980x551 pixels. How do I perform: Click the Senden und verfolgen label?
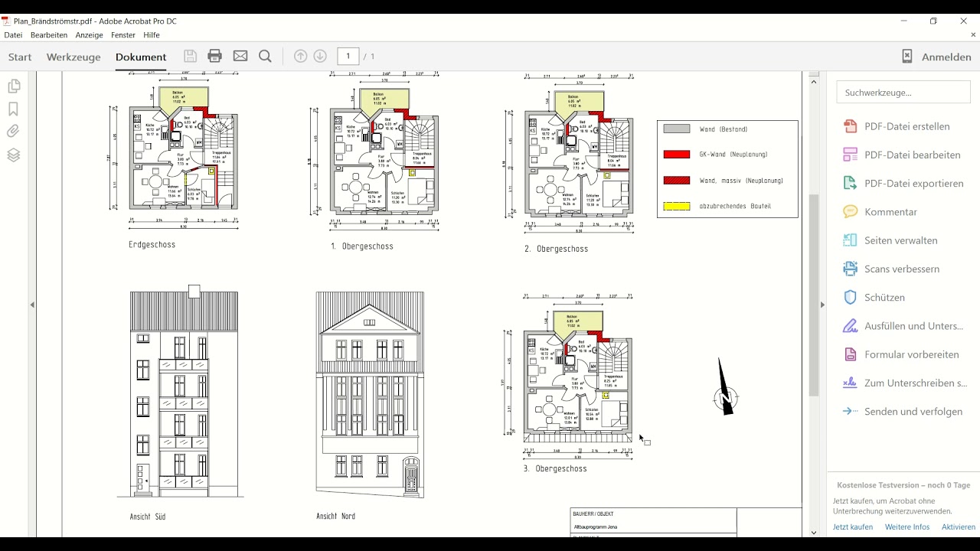pos(913,412)
